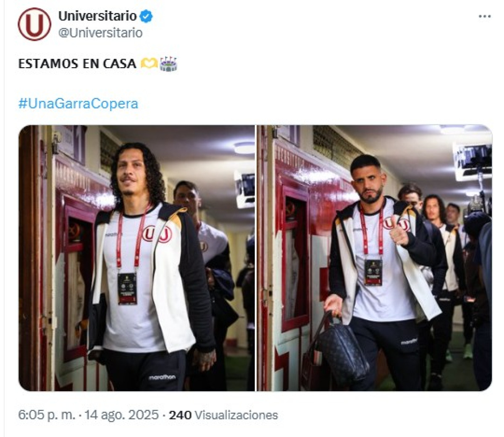Open the 240 Visualizaciones count
Screen dimensions: 504x437
click(223, 415)
